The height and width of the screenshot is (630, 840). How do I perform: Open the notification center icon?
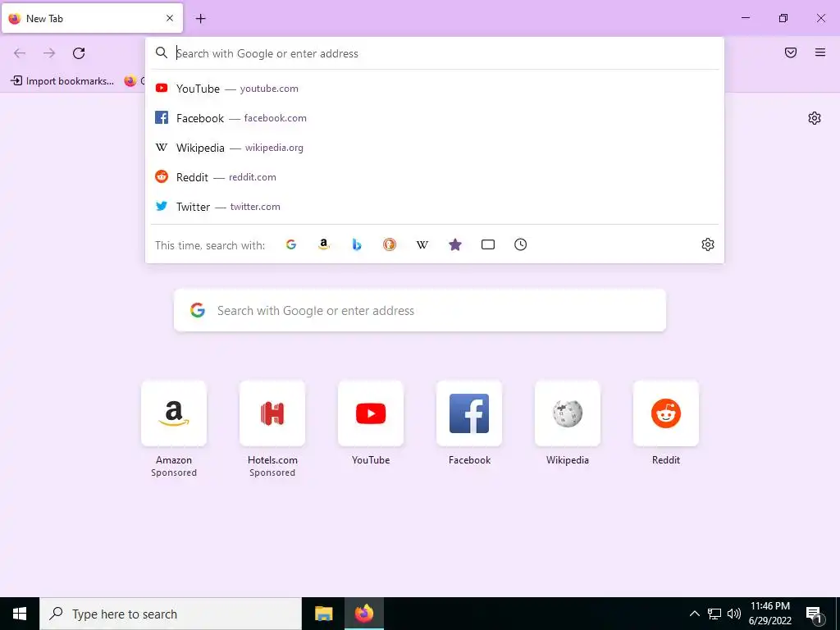pyautogui.click(x=814, y=614)
